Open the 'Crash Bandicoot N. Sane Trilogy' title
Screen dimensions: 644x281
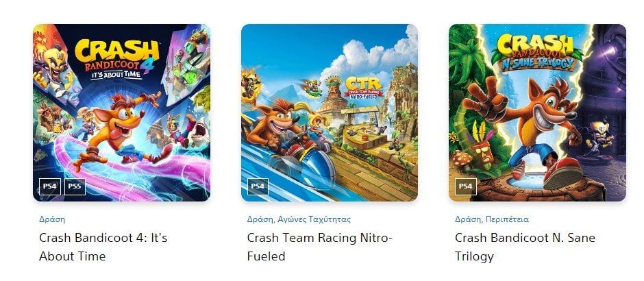[x=525, y=247]
